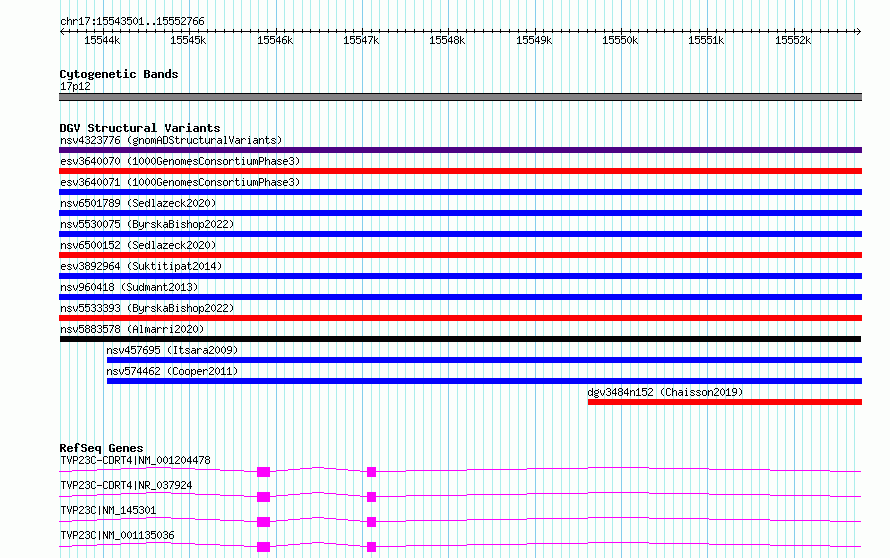
Task: Click second exon of TVP23C|NM_145301
Action: 371,522
